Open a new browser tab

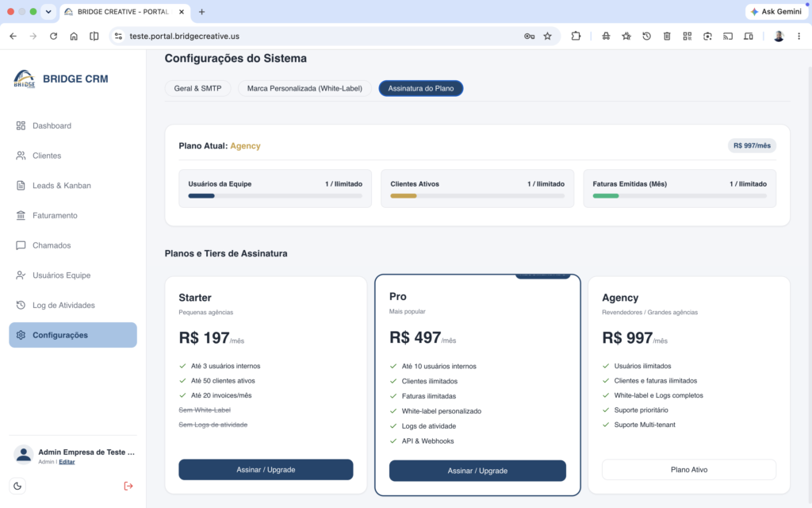(202, 11)
